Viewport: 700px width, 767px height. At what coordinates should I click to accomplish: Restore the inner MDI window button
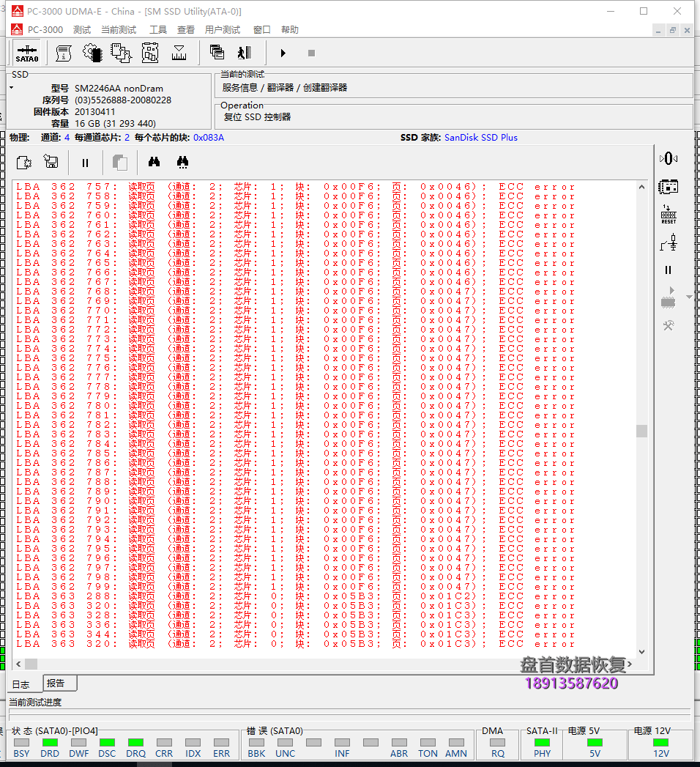point(673,30)
